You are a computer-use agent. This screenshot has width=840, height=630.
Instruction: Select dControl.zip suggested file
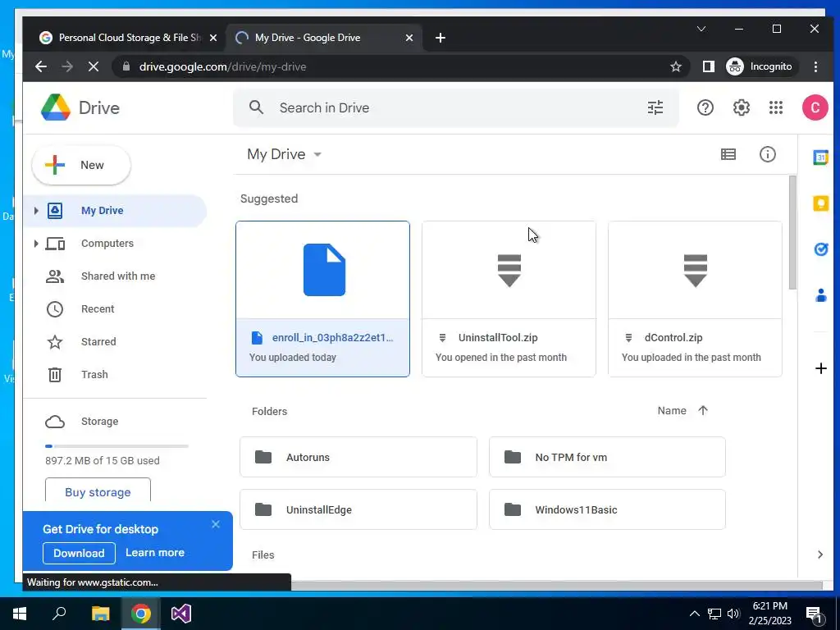click(695, 299)
